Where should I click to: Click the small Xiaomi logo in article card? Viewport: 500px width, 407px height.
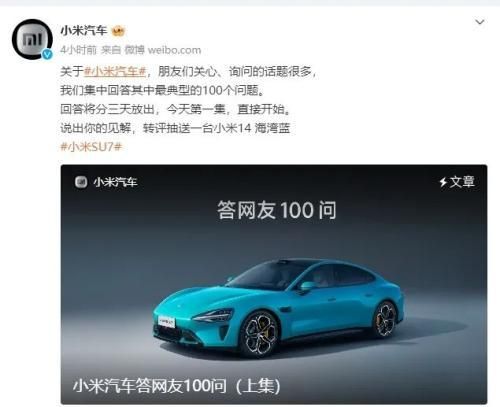point(81,182)
